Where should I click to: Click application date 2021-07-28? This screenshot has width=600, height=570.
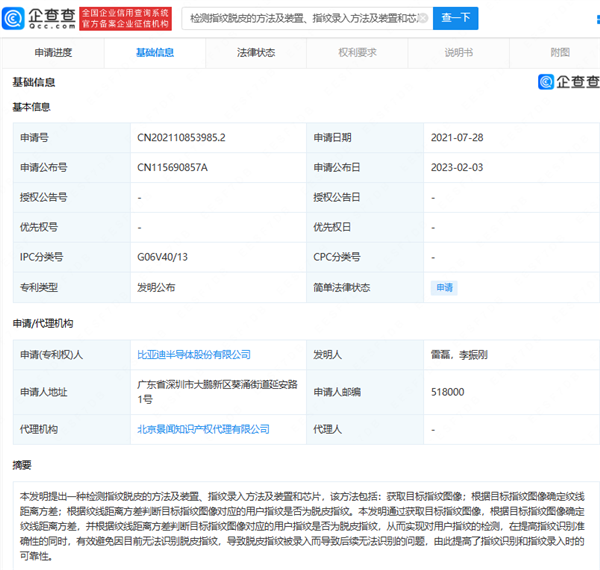coord(457,138)
